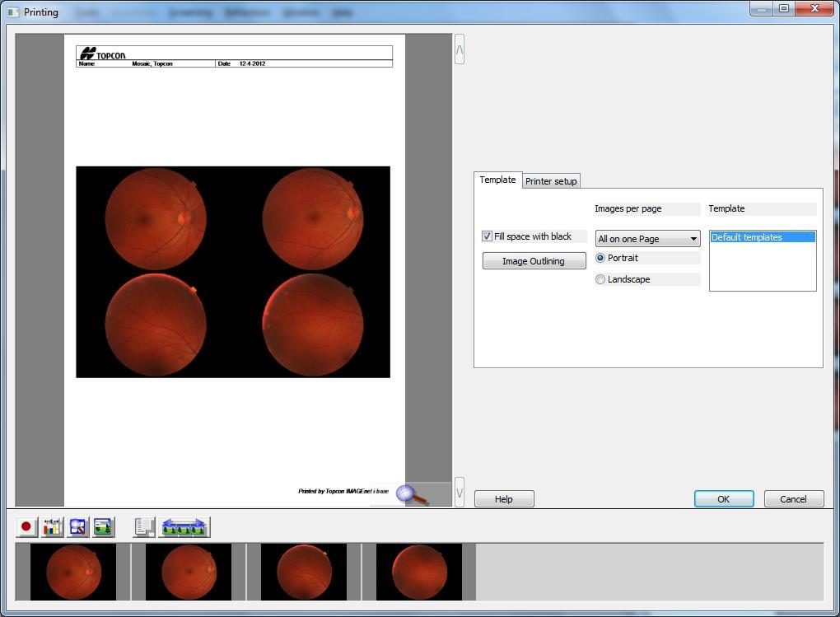Toggle the Fill space with black checkbox
The width and height of the screenshot is (840, 617).
click(x=487, y=236)
